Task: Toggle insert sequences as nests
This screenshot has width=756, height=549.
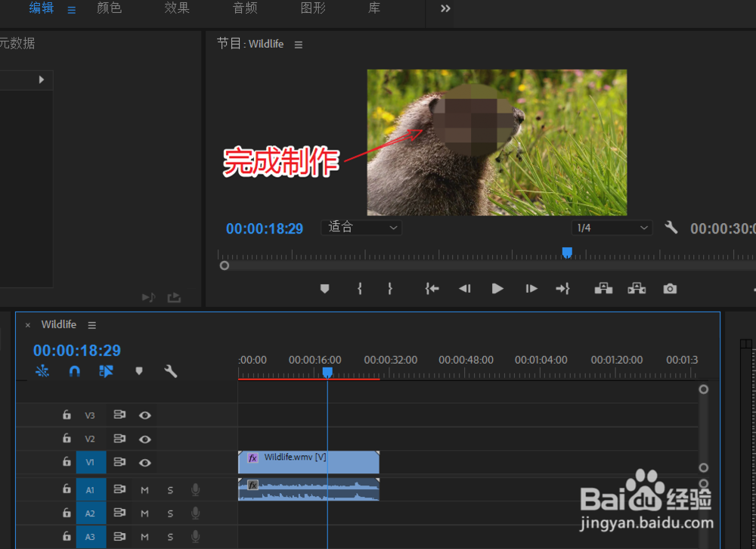Action: (x=42, y=371)
